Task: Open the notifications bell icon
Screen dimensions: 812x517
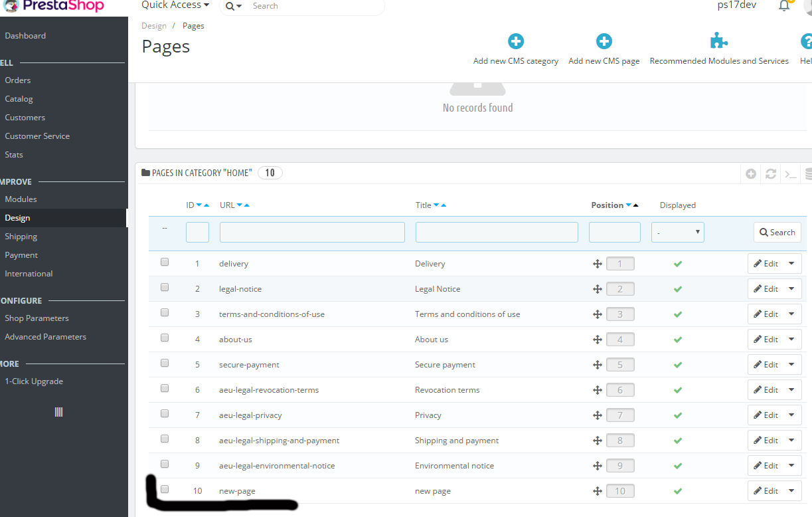Action: click(x=784, y=5)
